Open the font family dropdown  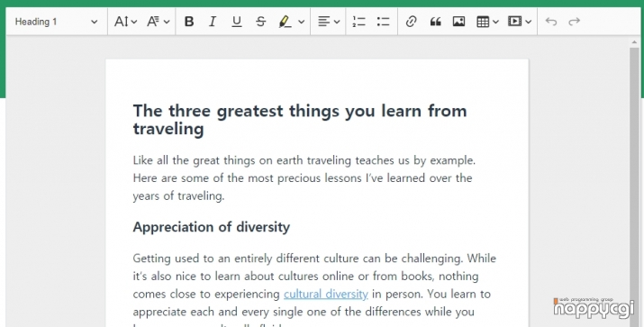pyautogui.click(x=159, y=22)
